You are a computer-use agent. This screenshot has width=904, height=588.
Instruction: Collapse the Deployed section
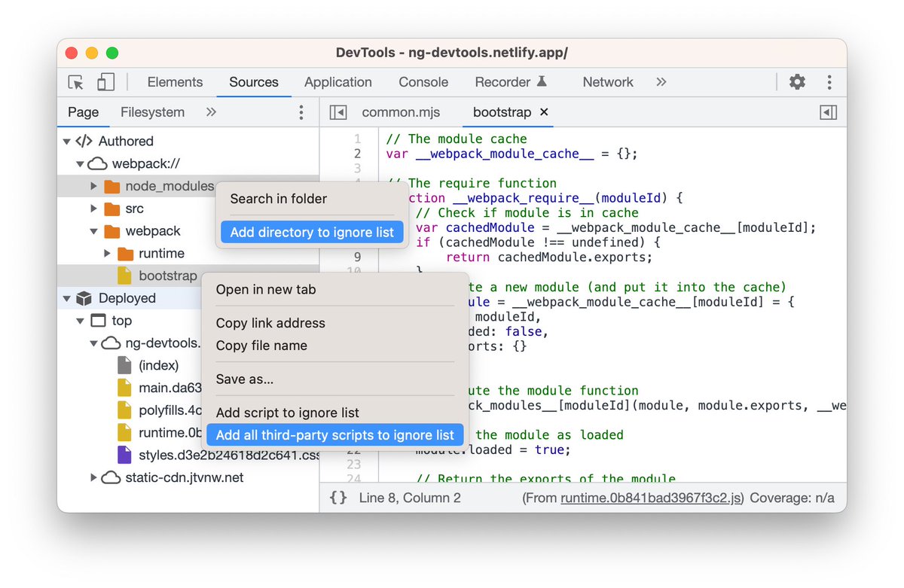[x=66, y=298]
